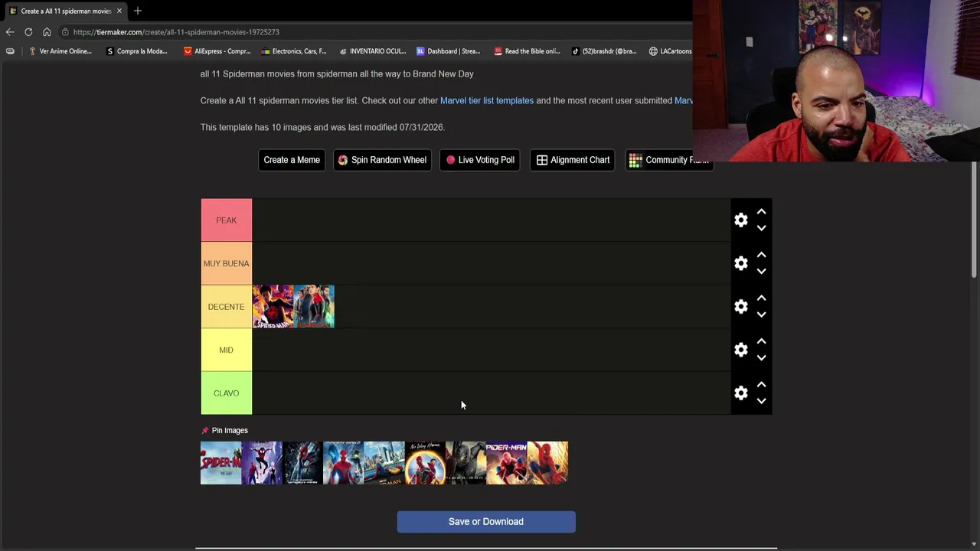980x551 pixels.
Task: Move MID tier row down
Action: click(x=761, y=358)
